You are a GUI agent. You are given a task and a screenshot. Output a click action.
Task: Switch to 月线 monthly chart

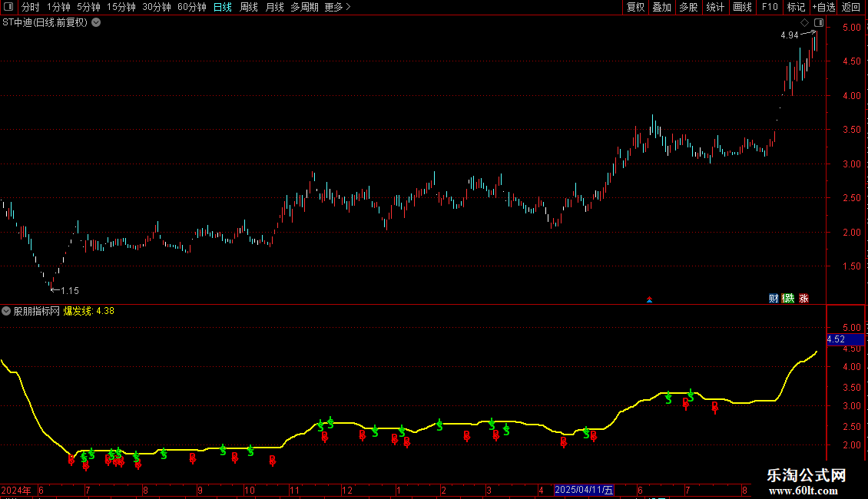(274, 7)
